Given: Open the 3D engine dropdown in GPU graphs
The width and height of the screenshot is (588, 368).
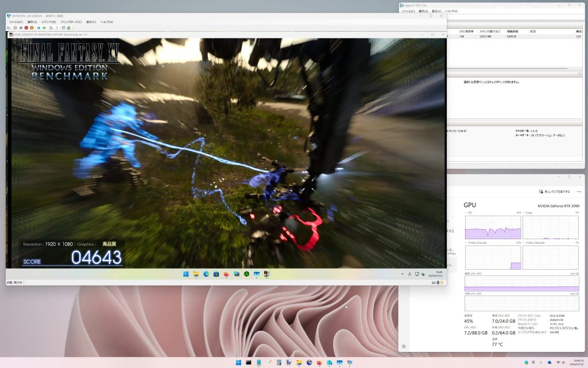Looking at the screenshot, I should coord(469,213).
